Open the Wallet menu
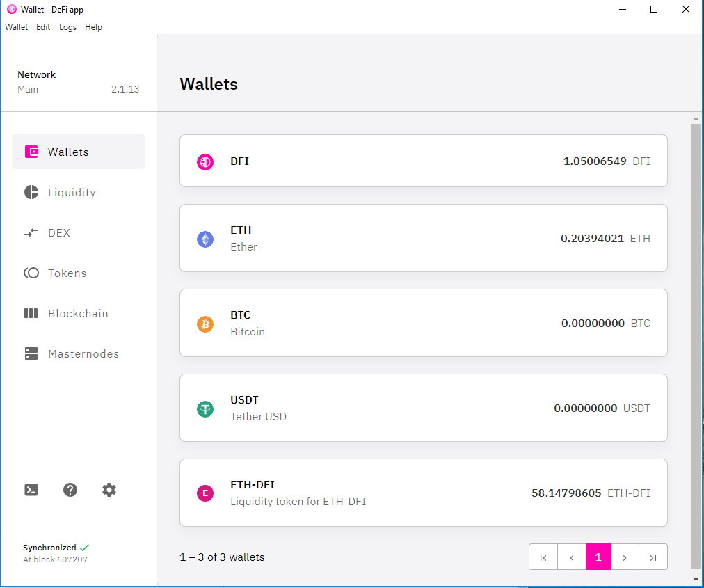The height and width of the screenshot is (588, 704). pos(17,27)
